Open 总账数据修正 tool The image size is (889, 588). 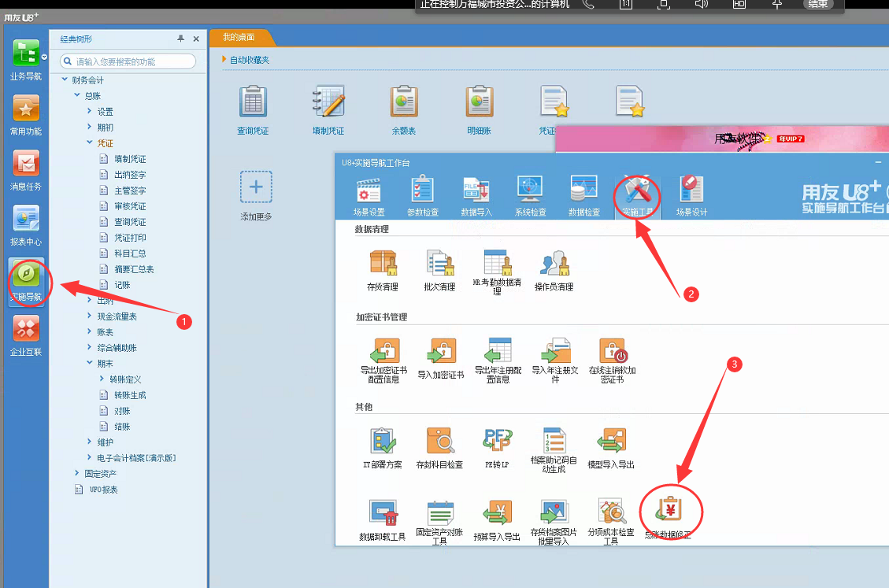tap(669, 517)
